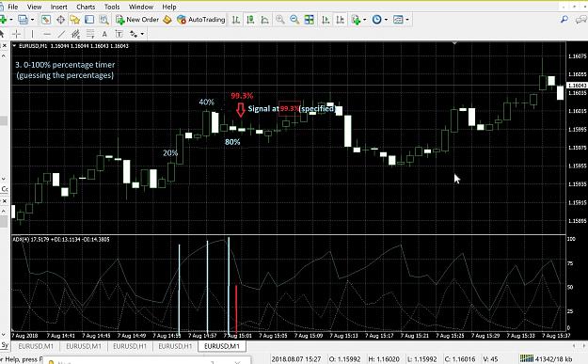Viewport: 588px width, 364px height.
Task: Launch MetaEditor from the yellow book icon
Action: tap(167, 20)
